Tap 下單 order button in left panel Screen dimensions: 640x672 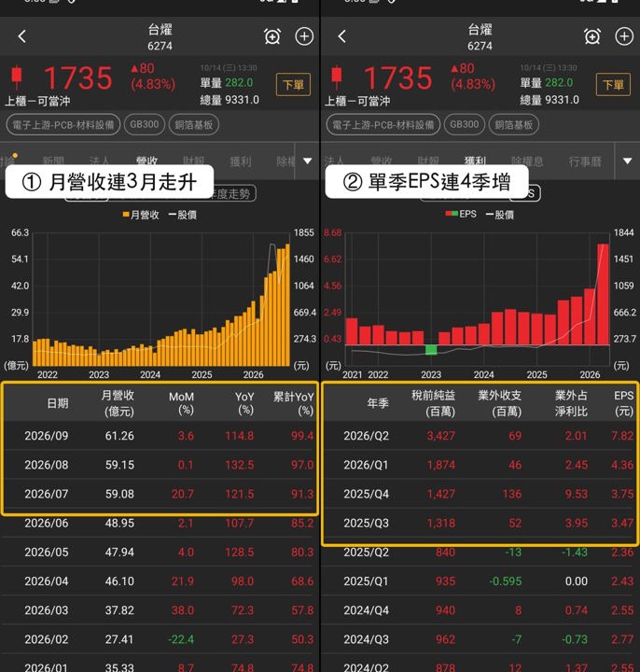click(294, 84)
